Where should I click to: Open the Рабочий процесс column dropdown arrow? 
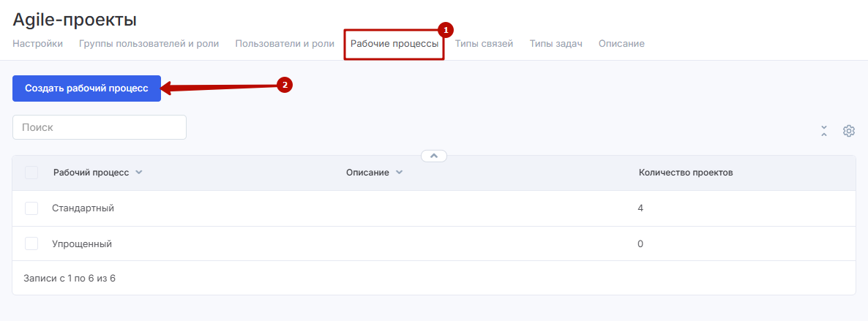139,173
